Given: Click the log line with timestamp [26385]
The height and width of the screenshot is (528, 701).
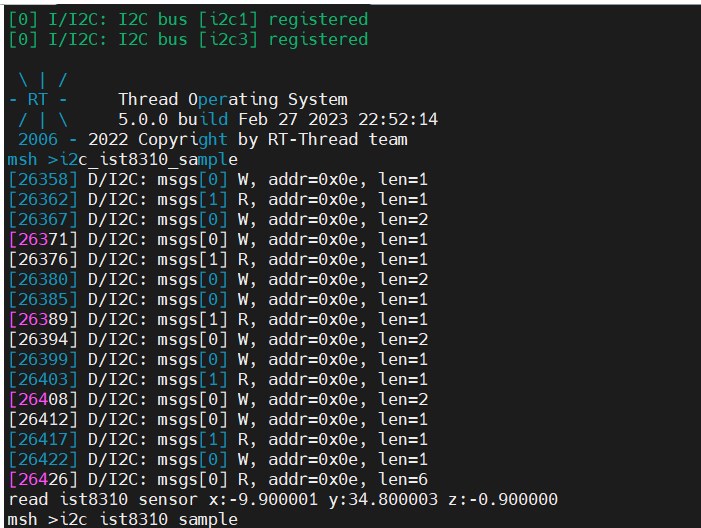Looking at the screenshot, I should coord(218,300).
